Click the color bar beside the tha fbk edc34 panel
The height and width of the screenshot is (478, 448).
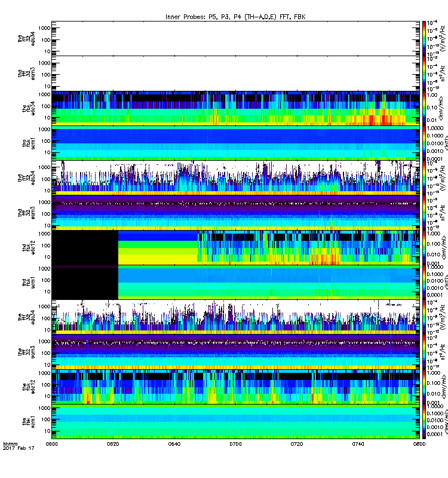(424, 108)
